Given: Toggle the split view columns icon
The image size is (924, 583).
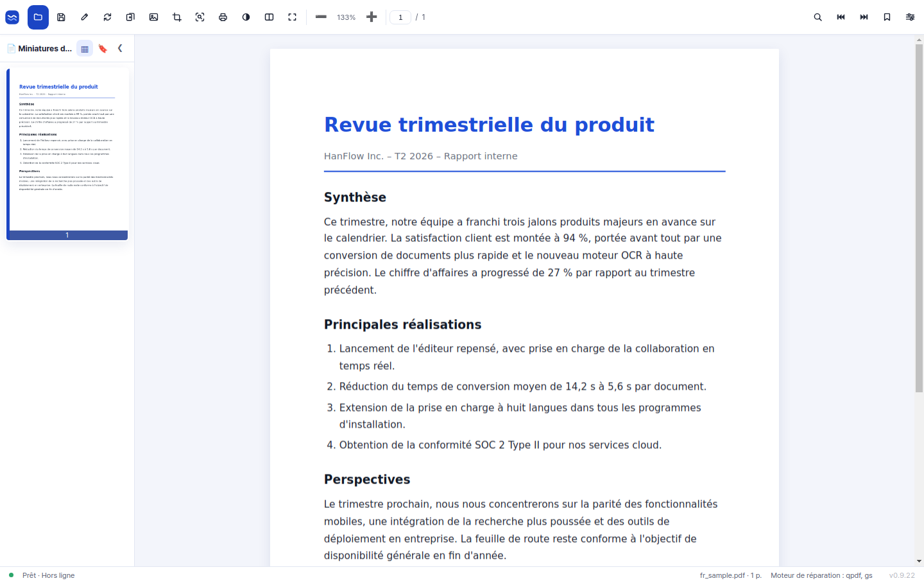Looking at the screenshot, I should (x=269, y=17).
